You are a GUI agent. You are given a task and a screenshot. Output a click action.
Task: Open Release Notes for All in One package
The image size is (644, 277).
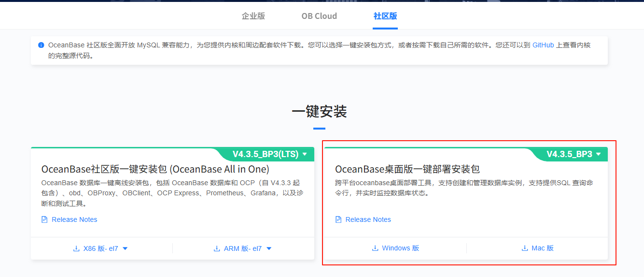point(74,219)
